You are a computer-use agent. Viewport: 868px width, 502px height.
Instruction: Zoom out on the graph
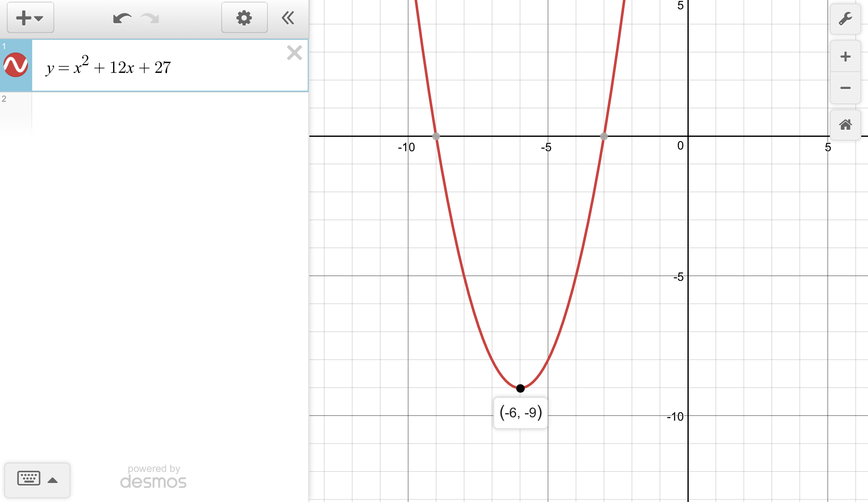(x=845, y=88)
